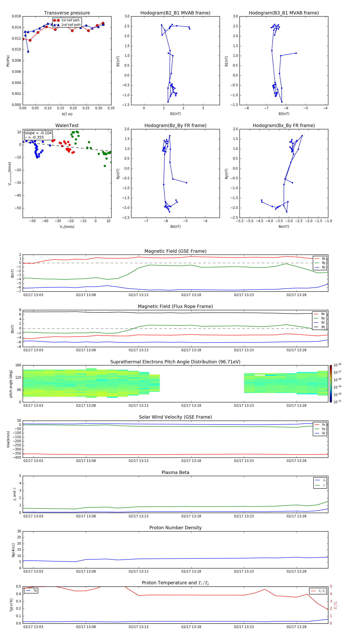351x644 pixels.
Task: Click the Vx legend entry
Action: tap(320, 424)
